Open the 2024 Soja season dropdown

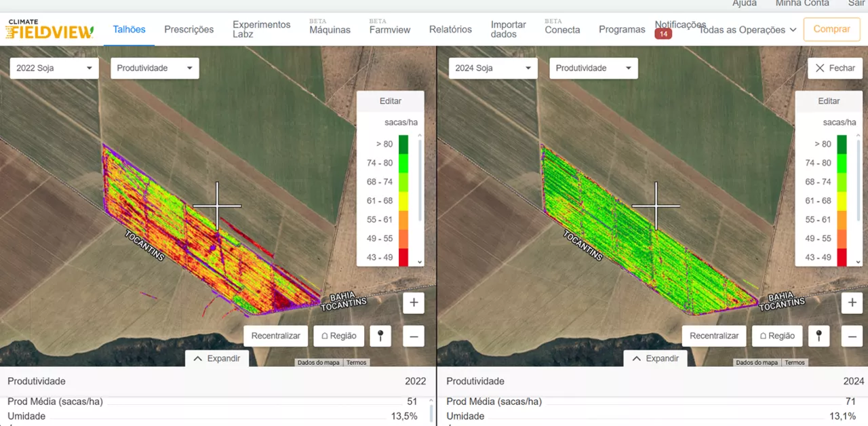tap(493, 69)
